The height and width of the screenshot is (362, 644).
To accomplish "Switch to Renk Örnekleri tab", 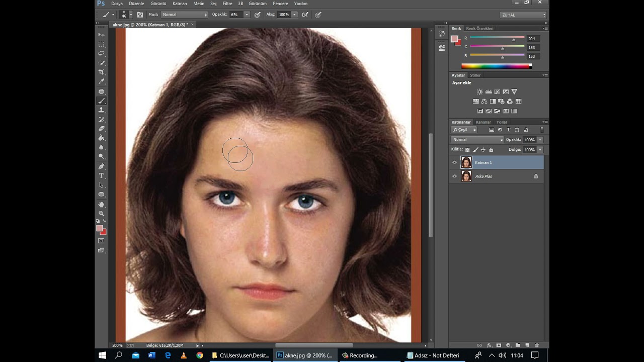I will point(479,29).
